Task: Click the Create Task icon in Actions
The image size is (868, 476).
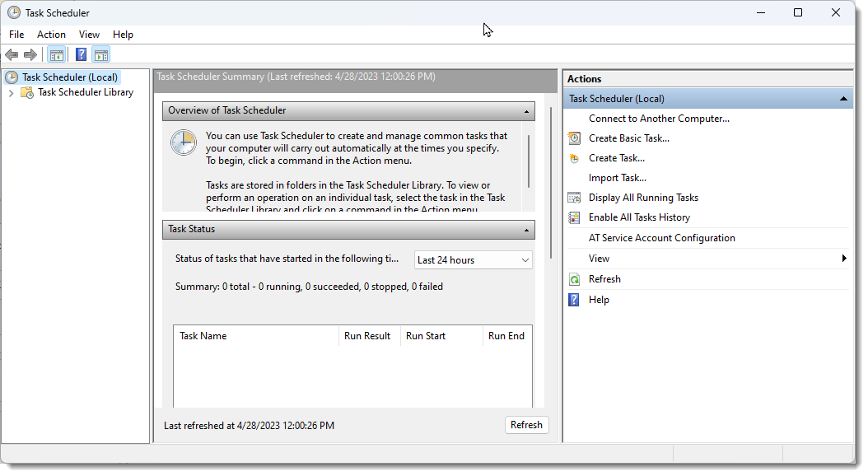Action: [574, 158]
